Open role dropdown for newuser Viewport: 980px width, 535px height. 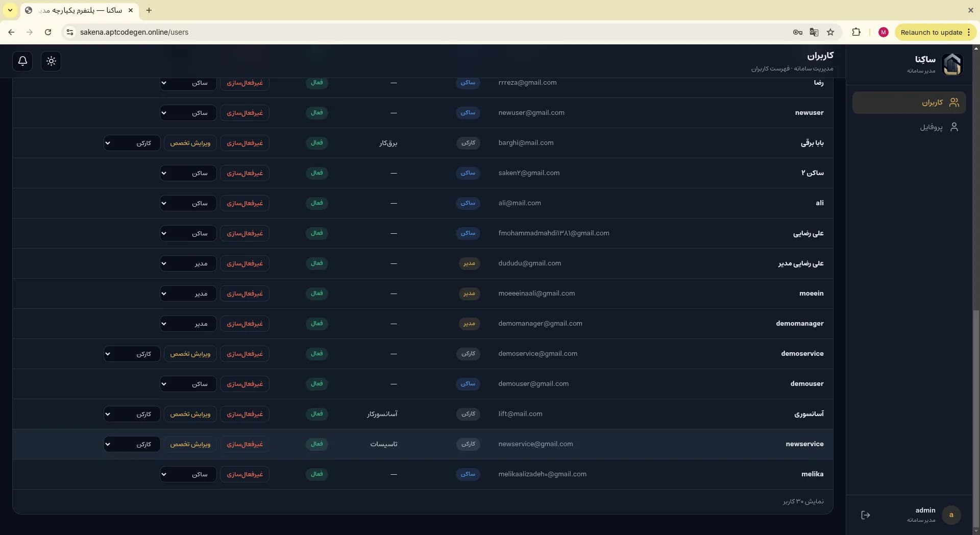[x=188, y=113]
